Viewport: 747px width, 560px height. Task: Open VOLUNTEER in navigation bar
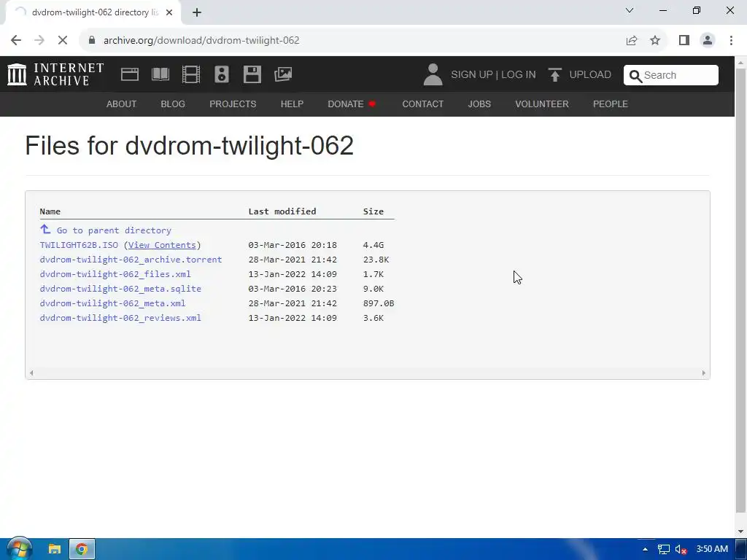(542, 104)
